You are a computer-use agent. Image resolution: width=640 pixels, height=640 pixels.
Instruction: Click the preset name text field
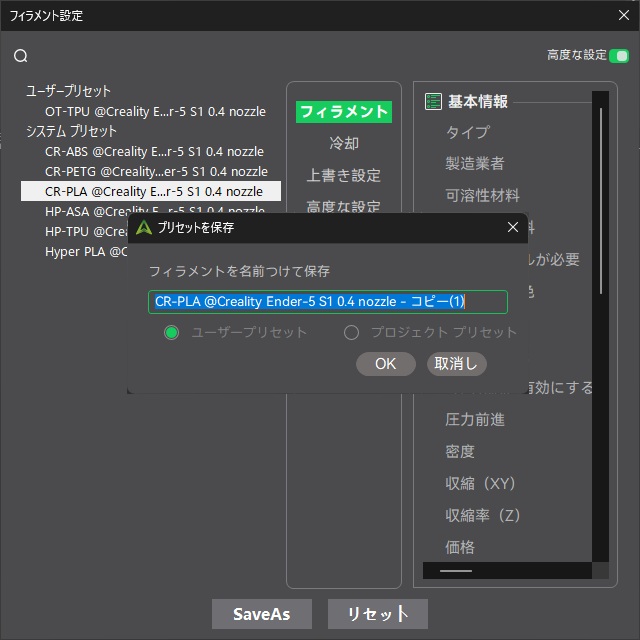[x=328, y=301]
